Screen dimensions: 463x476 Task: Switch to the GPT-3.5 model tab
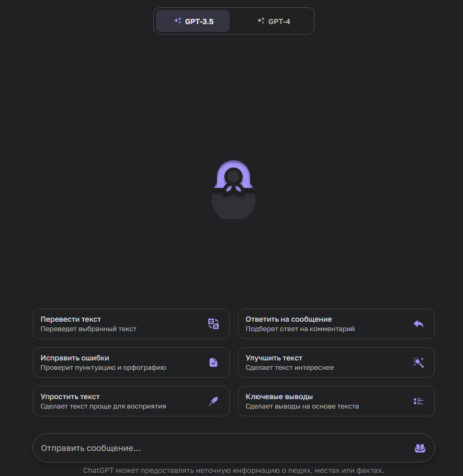pyautogui.click(x=193, y=21)
